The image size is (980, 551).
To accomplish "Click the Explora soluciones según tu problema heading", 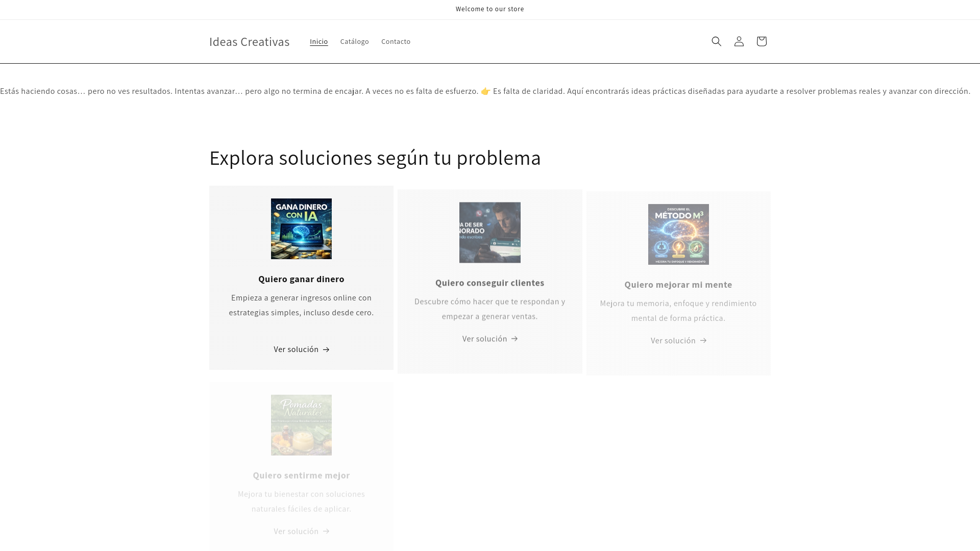I will 375,158.
